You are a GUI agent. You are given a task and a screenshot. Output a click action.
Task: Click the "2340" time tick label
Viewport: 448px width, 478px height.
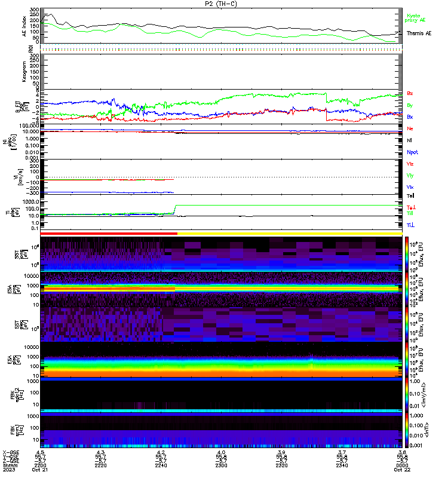pyautogui.click(x=342, y=465)
